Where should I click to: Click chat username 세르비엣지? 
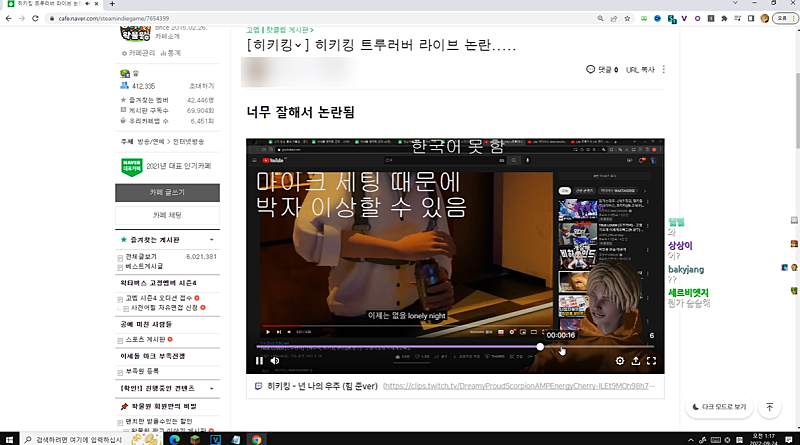(x=688, y=293)
